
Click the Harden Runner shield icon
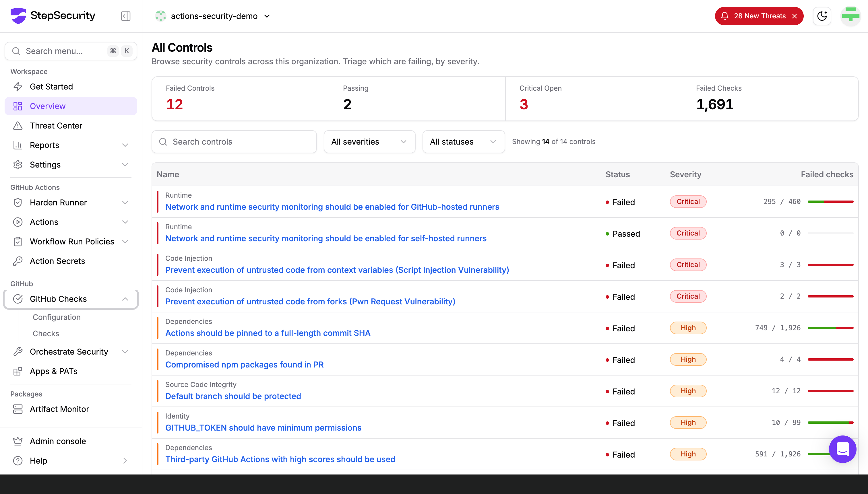pos(18,203)
